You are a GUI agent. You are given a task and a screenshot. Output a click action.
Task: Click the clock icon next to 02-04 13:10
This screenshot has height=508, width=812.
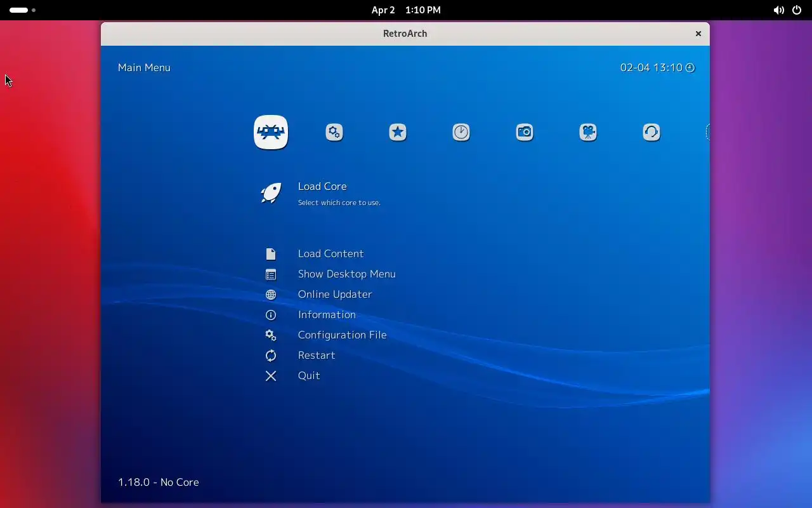tap(690, 67)
